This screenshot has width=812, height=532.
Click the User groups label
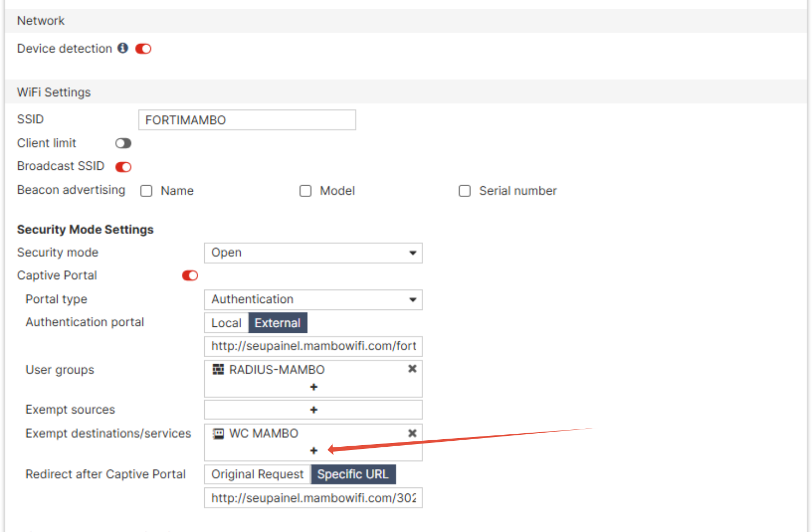coord(60,370)
